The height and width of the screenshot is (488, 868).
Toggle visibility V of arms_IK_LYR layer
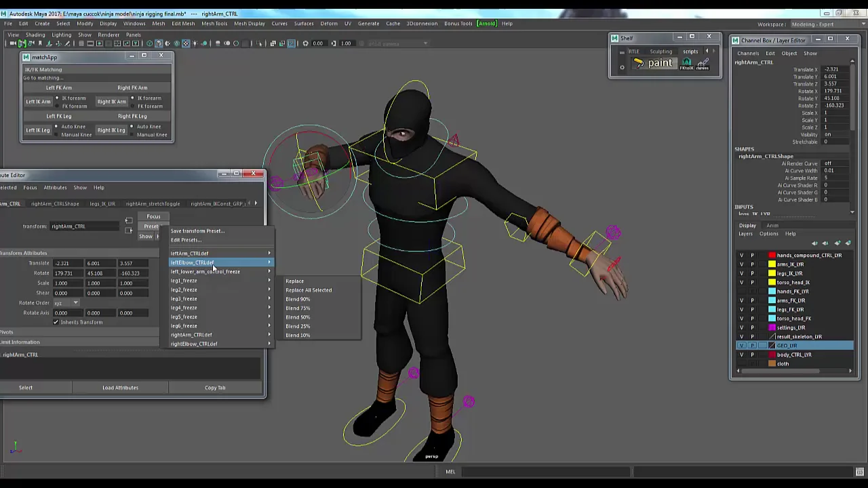741,264
